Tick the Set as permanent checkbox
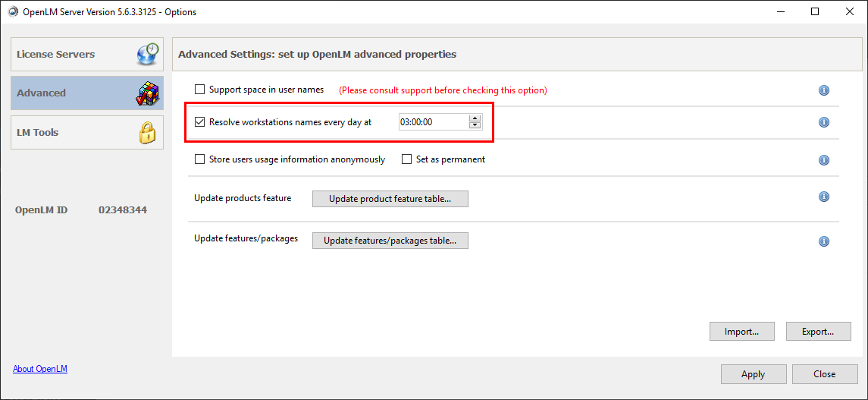 click(407, 159)
